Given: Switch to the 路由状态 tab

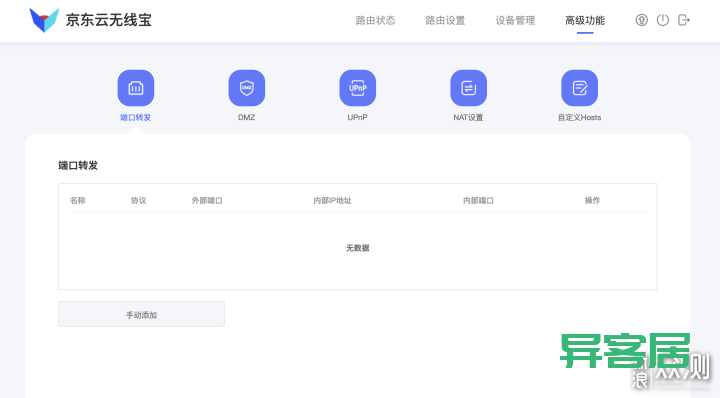Looking at the screenshot, I should pyautogui.click(x=375, y=20).
